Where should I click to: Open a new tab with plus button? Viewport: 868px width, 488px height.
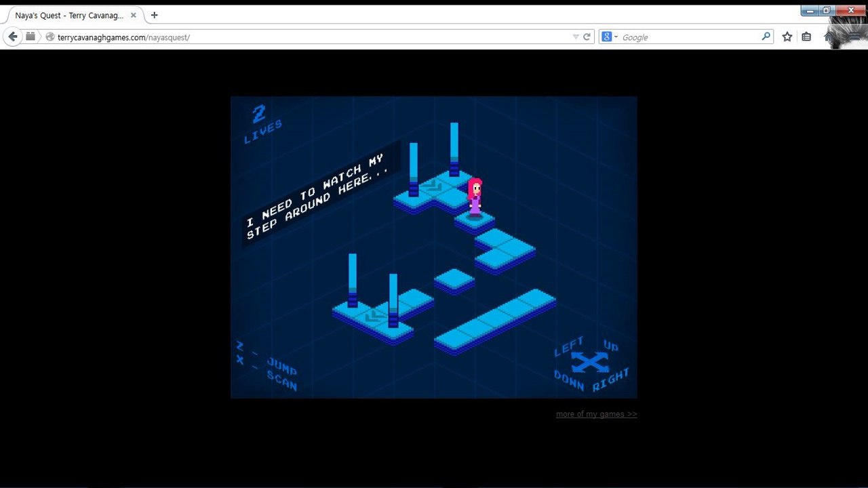[154, 15]
